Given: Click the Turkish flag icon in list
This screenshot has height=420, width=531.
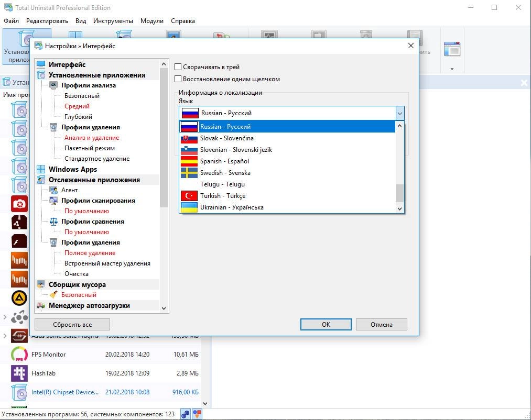Looking at the screenshot, I should pyautogui.click(x=189, y=196).
